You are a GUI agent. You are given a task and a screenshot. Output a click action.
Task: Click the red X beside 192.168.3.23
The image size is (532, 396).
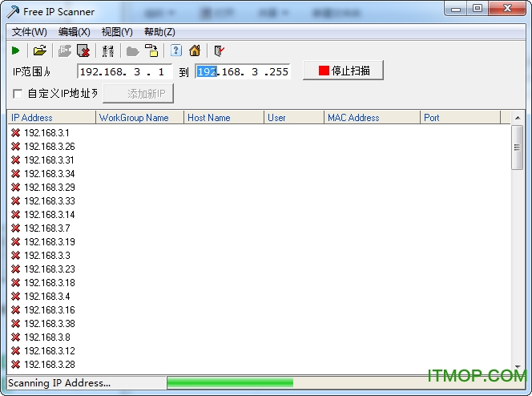15,269
